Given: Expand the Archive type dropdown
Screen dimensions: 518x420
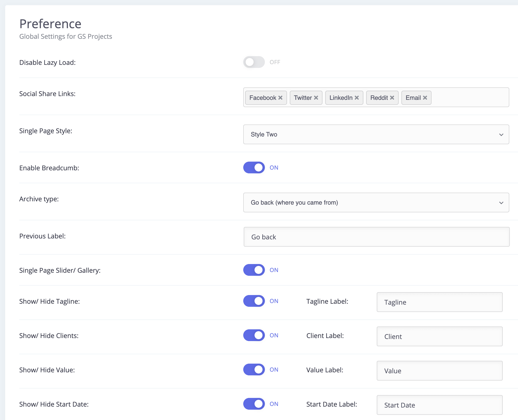Looking at the screenshot, I should (376, 202).
